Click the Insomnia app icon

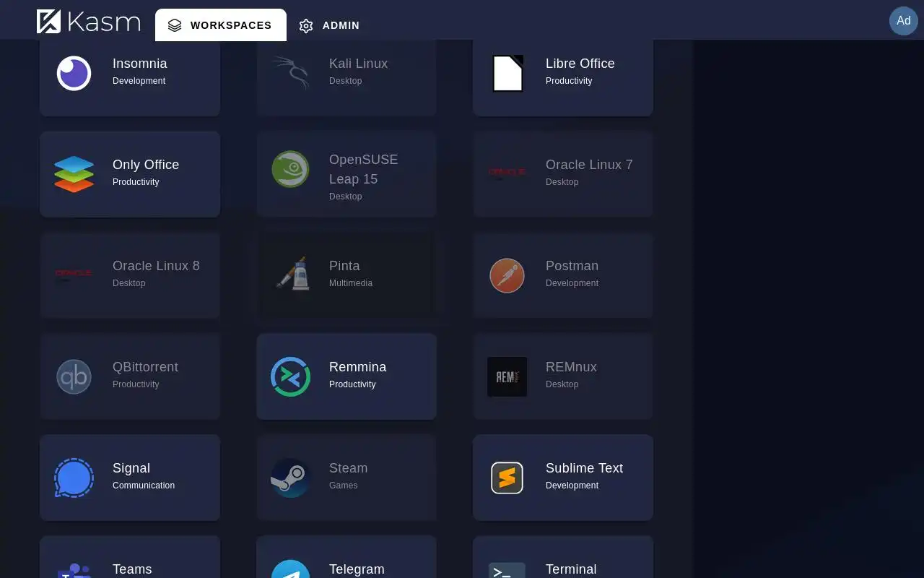point(74,73)
